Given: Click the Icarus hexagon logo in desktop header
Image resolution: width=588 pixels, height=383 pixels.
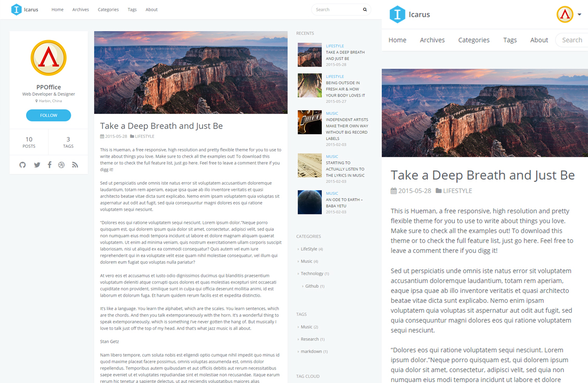Looking at the screenshot, I should (17, 9).
